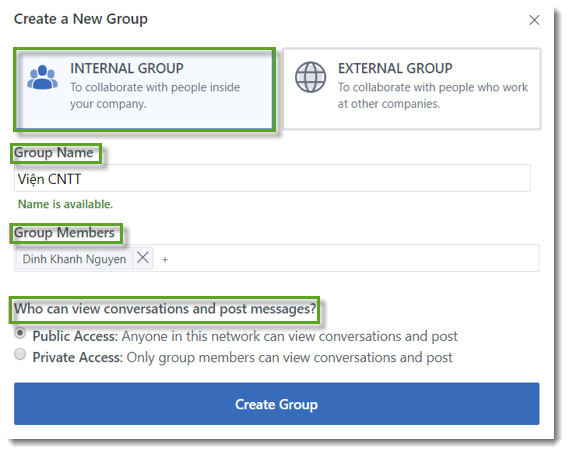
Task: Click the Internal Group people icon
Action: click(x=42, y=77)
